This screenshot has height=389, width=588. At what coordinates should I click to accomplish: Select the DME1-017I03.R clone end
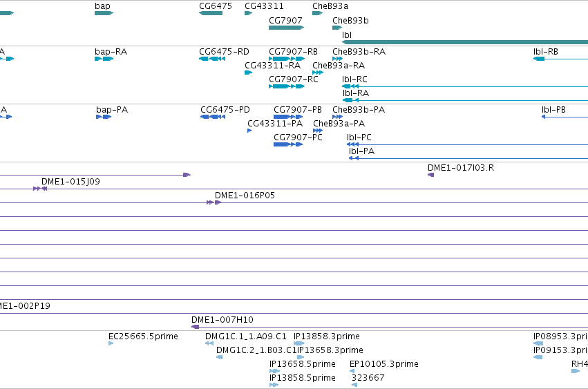(431, 175)
